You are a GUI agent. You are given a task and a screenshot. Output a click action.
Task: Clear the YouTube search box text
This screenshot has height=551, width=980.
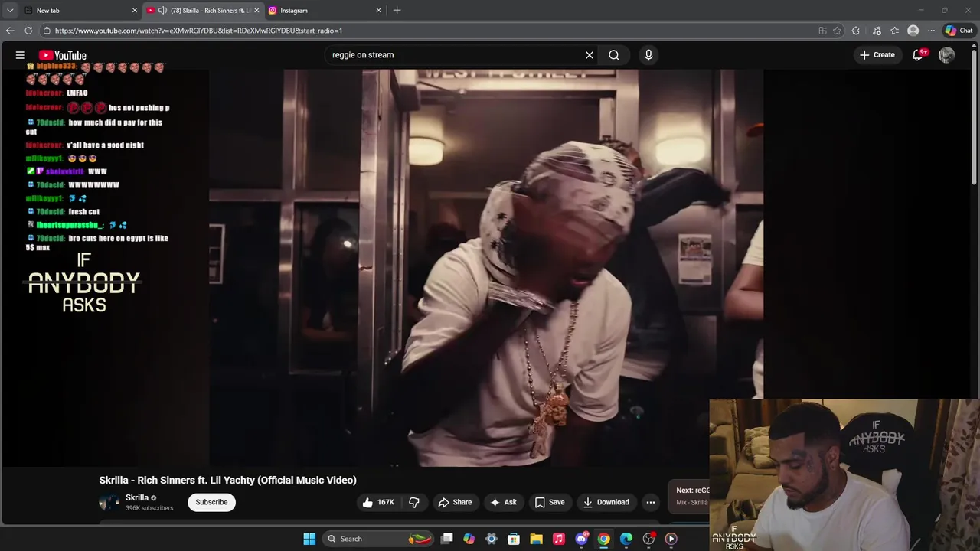[590, 55]
